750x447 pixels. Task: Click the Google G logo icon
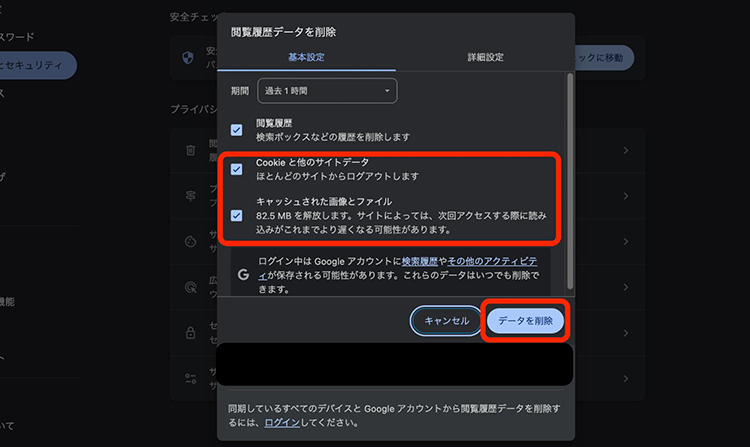(243, 275)
